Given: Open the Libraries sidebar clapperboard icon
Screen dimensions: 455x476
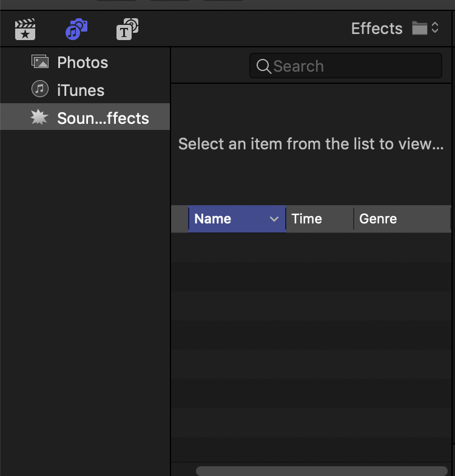Looking at the screenshot, I should coord(25,29).
